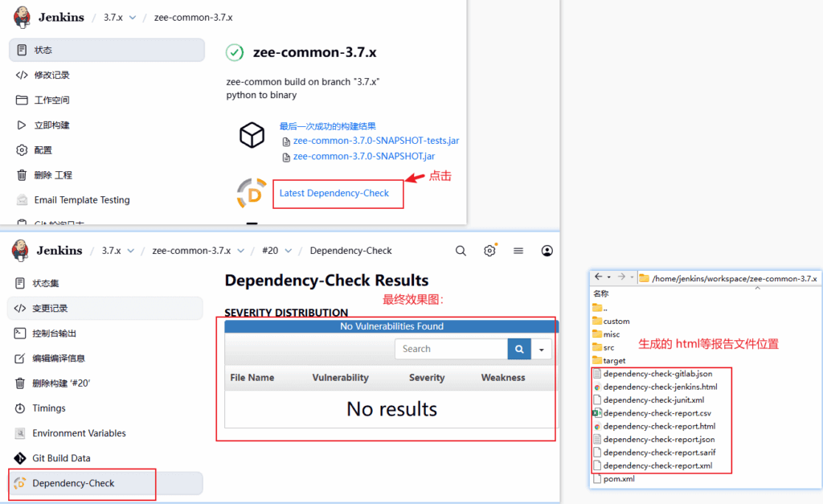Click the Dependency-Check logo beside Latest link
This screenshot has height=504, width=823.
[252, 194]
